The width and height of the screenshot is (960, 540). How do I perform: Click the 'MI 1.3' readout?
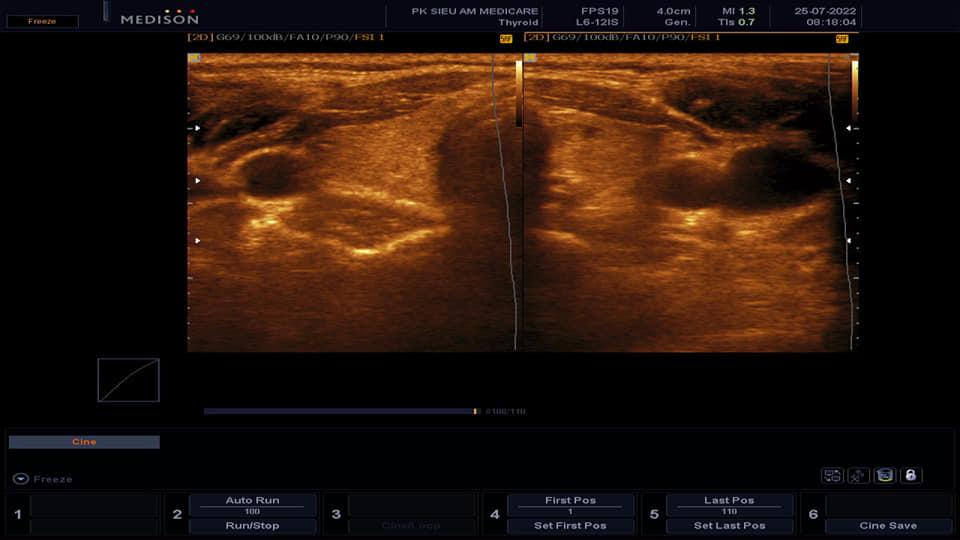click(738, 11)
